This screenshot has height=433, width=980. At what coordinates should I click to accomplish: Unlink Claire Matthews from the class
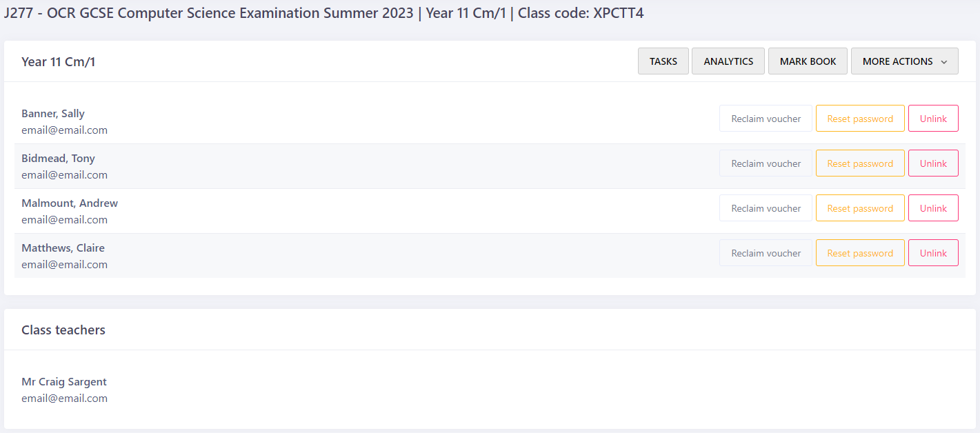pos(933,253)
